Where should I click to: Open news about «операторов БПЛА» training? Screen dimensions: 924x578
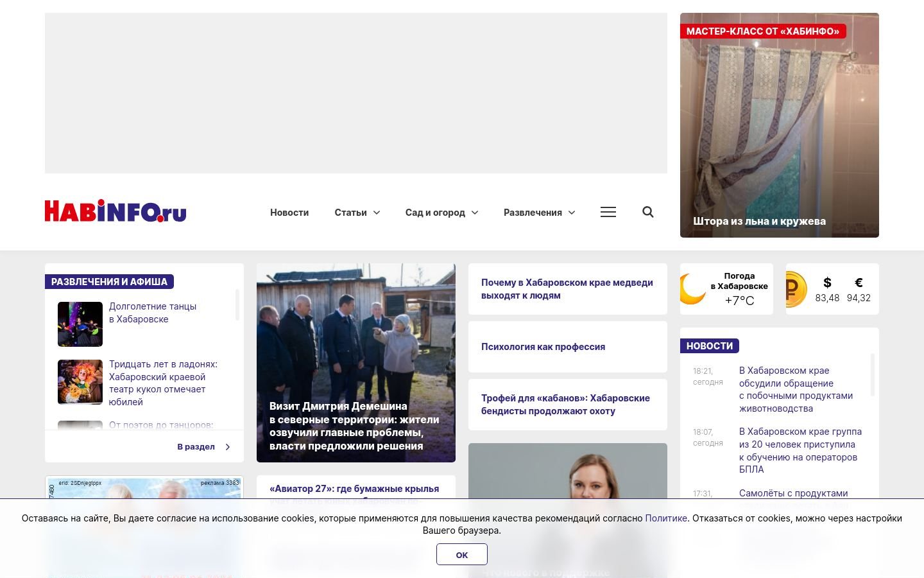[800, 450]
